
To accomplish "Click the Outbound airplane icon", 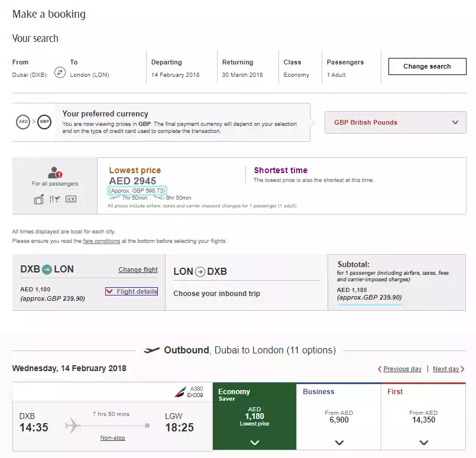I will [151, 349].
